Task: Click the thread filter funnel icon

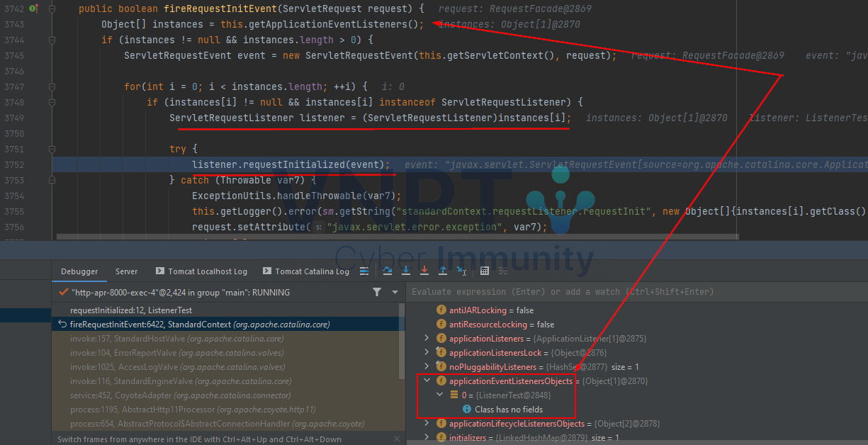Action: tap(377, 292)
